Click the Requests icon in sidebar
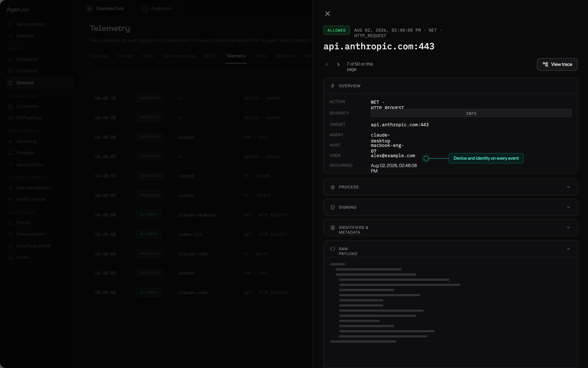The image size is (588, 368). point(10,153)
